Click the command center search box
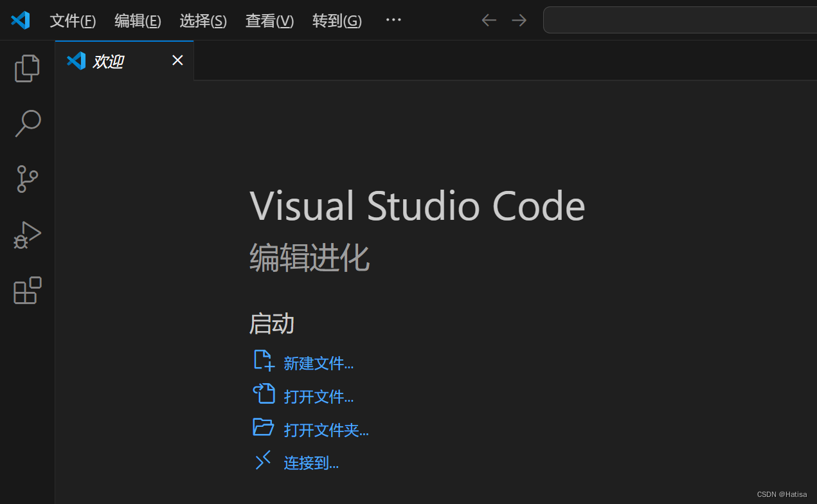 681,20
